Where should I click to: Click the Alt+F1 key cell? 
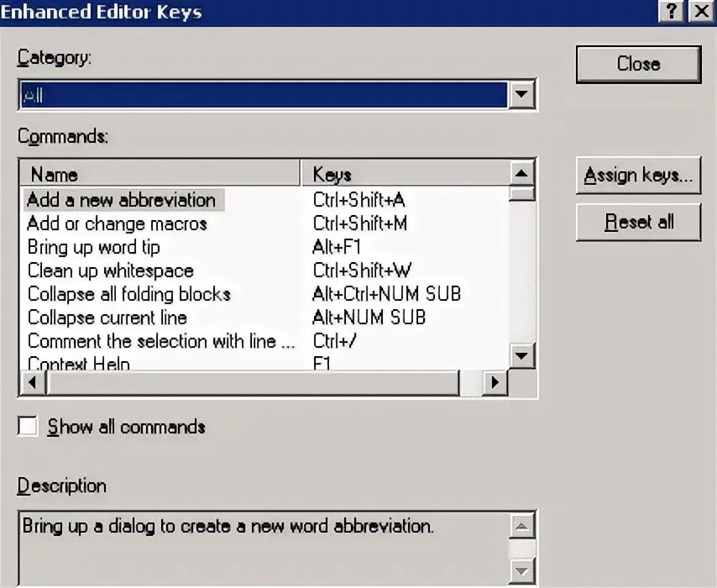coord(337,247)
